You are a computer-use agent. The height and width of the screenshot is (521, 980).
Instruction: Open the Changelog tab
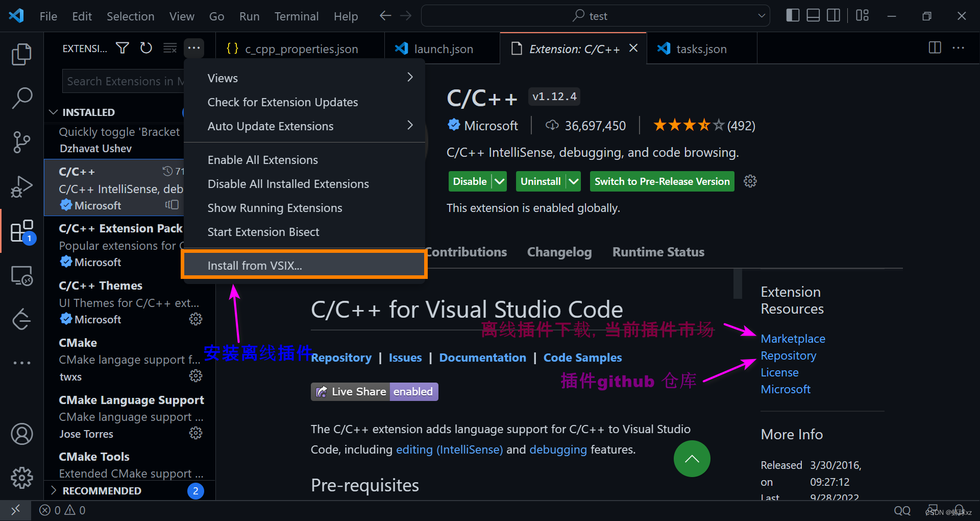coord(559,252)
